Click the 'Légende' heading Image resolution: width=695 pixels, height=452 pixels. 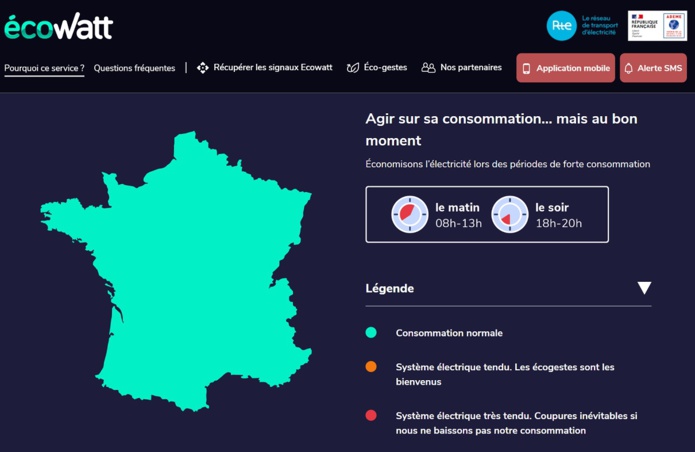coord(390,288)
